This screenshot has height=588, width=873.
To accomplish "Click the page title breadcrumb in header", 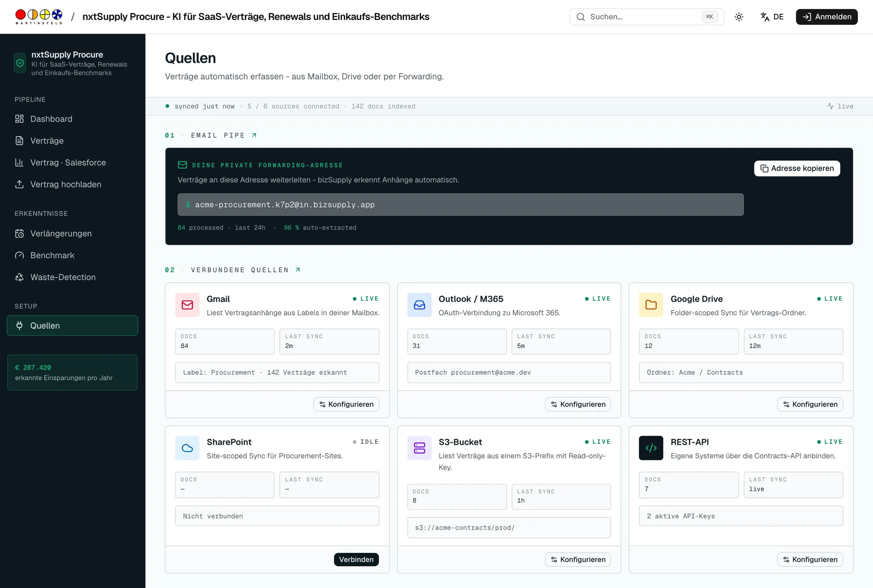I will (x=256, y=17).
